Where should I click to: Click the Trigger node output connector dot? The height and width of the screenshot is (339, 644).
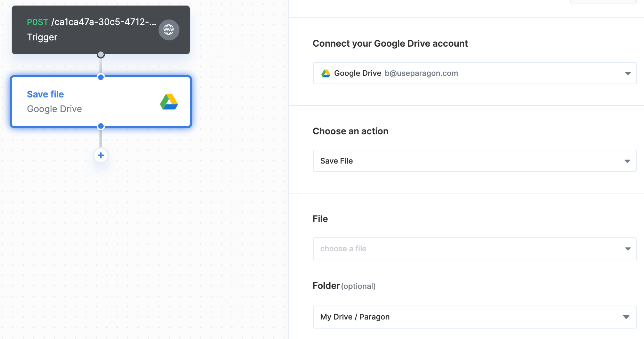coord(101,54)
